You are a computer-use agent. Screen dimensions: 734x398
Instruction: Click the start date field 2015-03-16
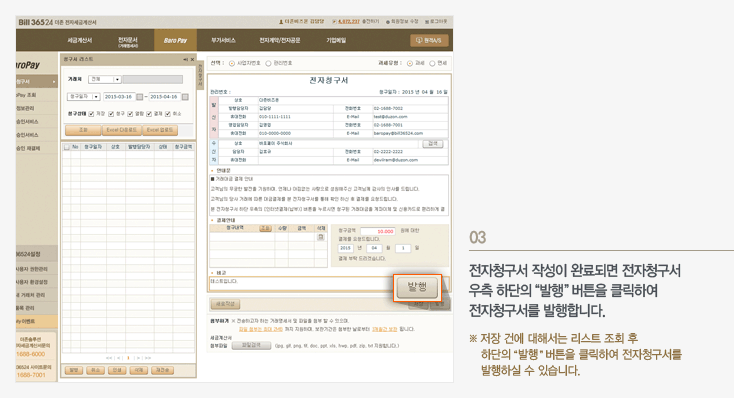pyautogui.click(x=119, y=97)
